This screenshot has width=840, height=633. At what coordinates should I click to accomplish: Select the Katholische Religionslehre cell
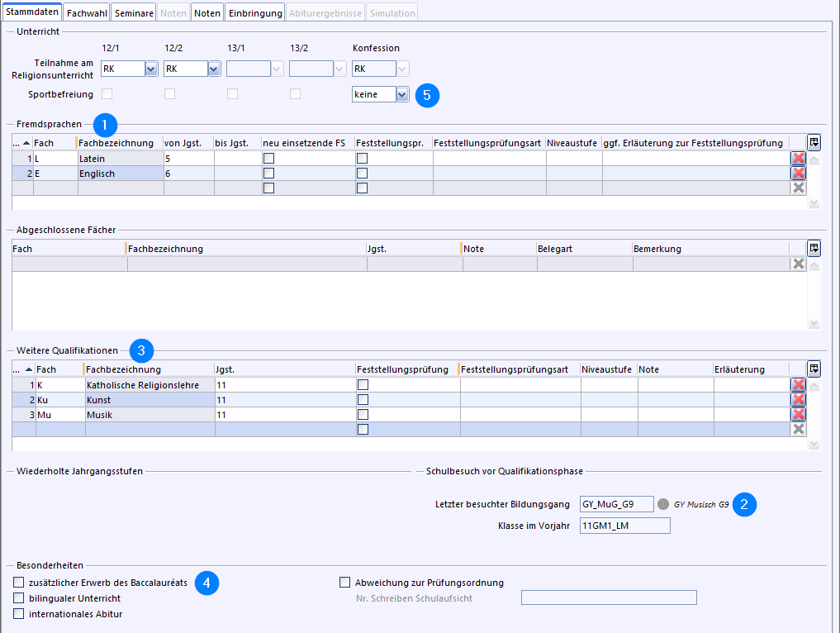click(x=150, y=385)
